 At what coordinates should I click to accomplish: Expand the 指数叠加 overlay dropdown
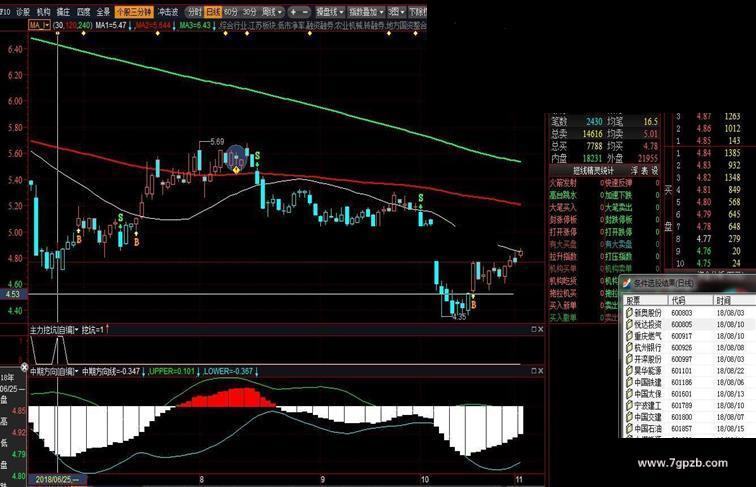pyautogui.click(x=366, y=12)
